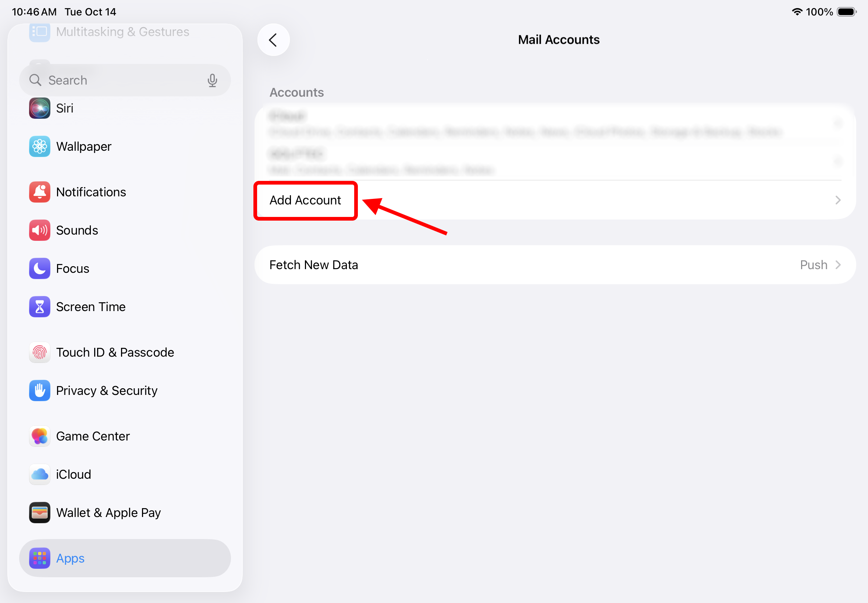Viewport: 868px width, 603px height.
Task: Select Apps in the sidebar
Action: click(70, 558)
